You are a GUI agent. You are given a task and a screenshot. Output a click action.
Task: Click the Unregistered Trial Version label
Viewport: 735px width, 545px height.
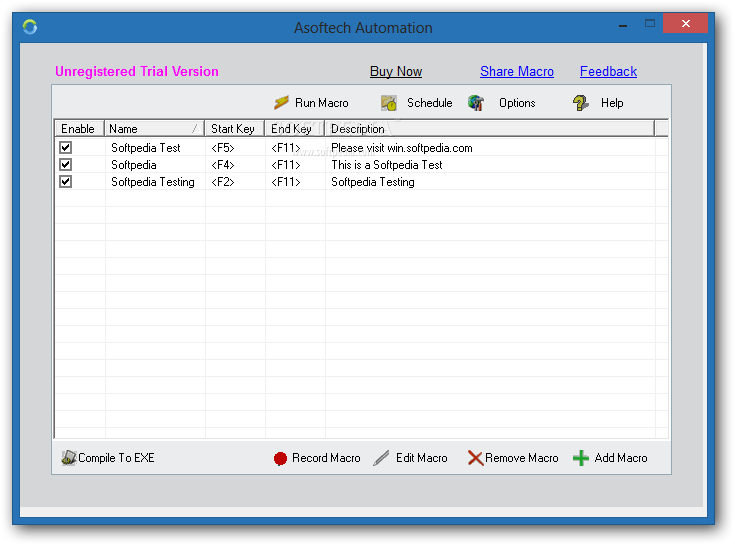pos(136,71)
